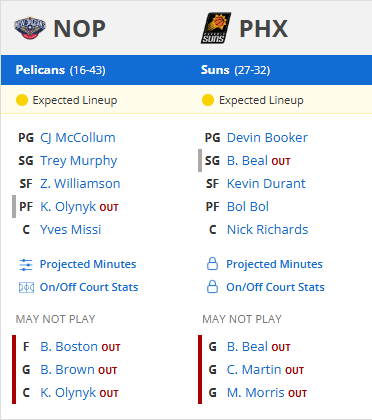
Task: Click the Pelicans Projected Minutes sliders icon
Action: 26,265
